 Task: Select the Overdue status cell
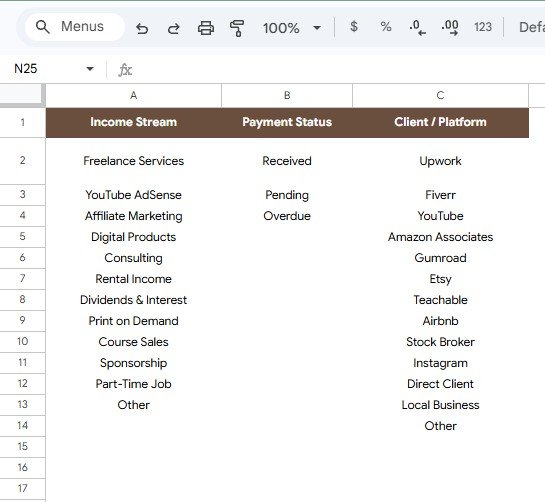pyautogui.click(x=287, y=216)
